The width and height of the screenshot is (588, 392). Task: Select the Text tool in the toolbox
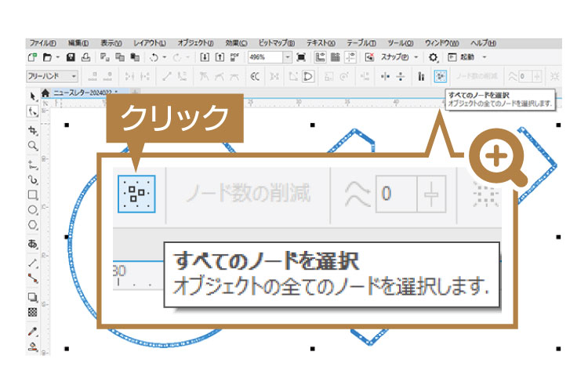tap(32, 244)
